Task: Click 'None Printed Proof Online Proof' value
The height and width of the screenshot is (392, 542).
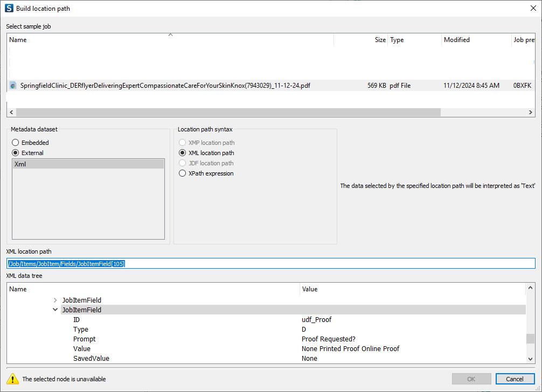Action: point(350,348)
